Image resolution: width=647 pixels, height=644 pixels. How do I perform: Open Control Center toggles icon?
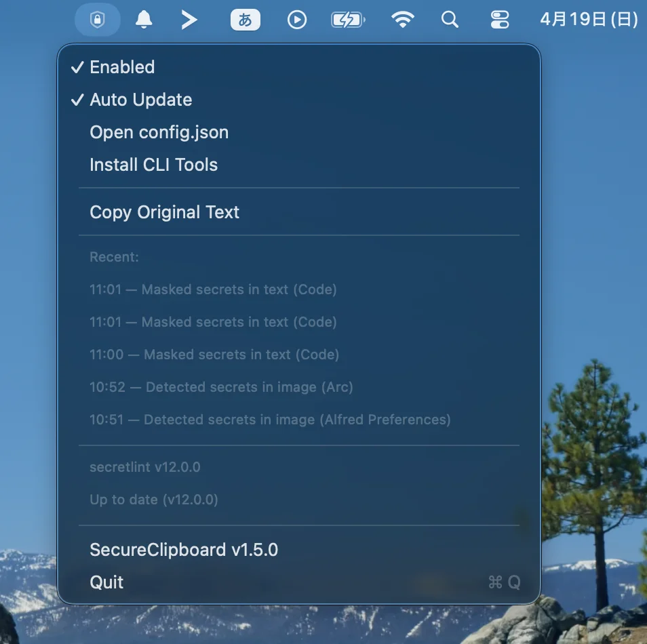[500, 20]
